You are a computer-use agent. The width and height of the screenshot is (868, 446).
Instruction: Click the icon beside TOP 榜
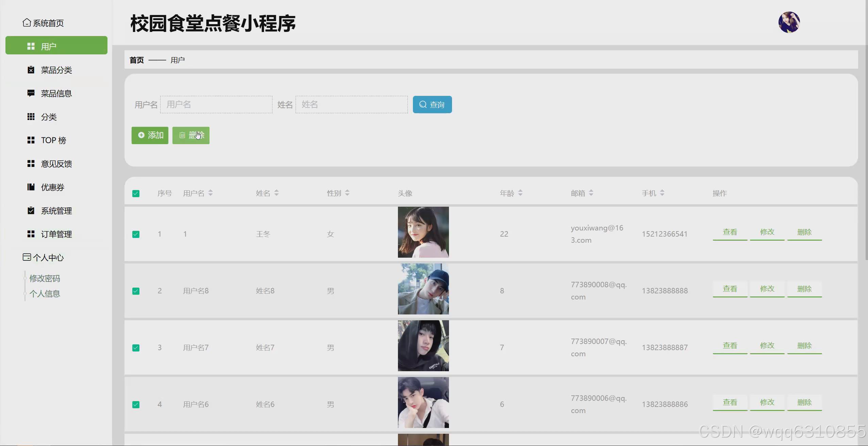[x=31, y=140]
